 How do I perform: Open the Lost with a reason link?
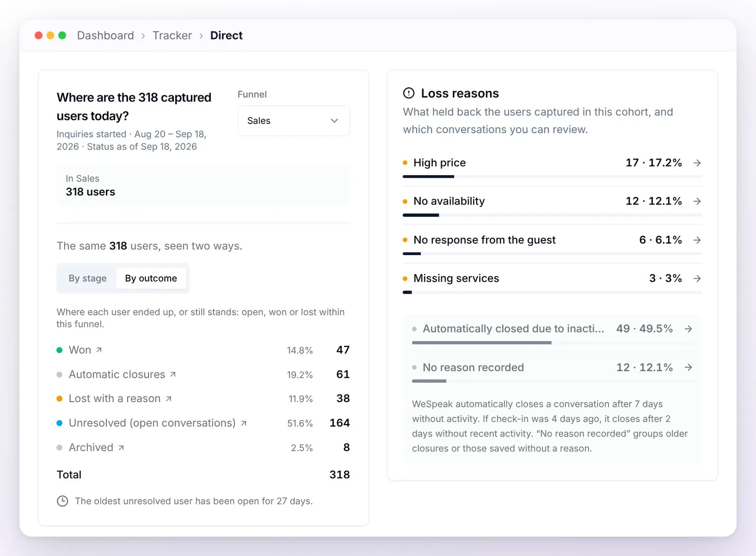tap(120, 399)
